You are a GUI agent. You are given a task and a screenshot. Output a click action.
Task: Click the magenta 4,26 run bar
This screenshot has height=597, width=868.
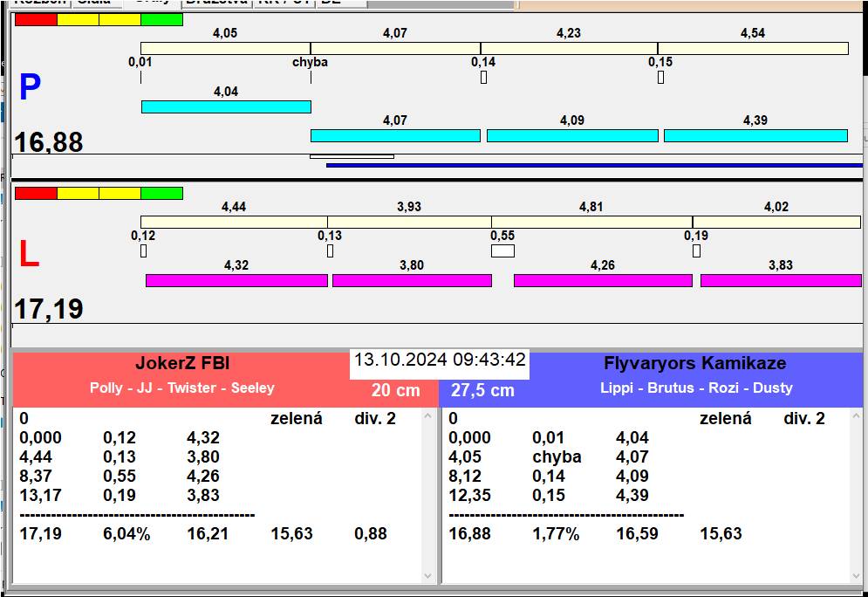tap(603, 280)
